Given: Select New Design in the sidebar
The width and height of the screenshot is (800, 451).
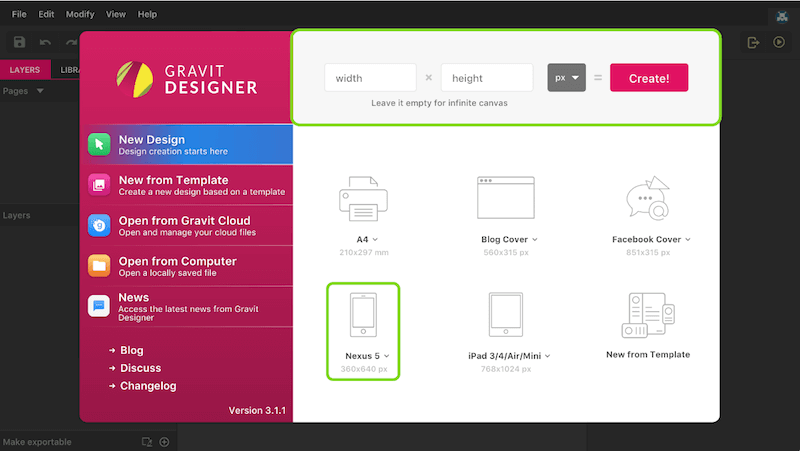Looking at the screenshot, I should tap(187, 145).
